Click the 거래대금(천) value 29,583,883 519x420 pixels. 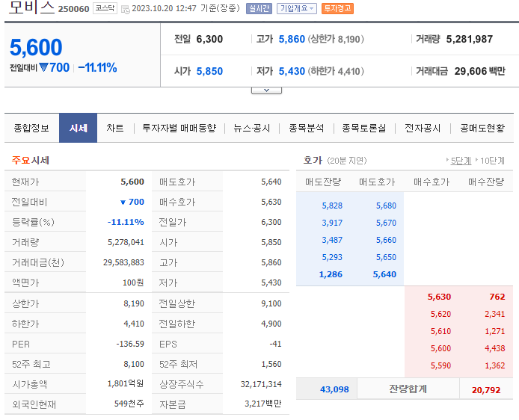coord(123,262)
